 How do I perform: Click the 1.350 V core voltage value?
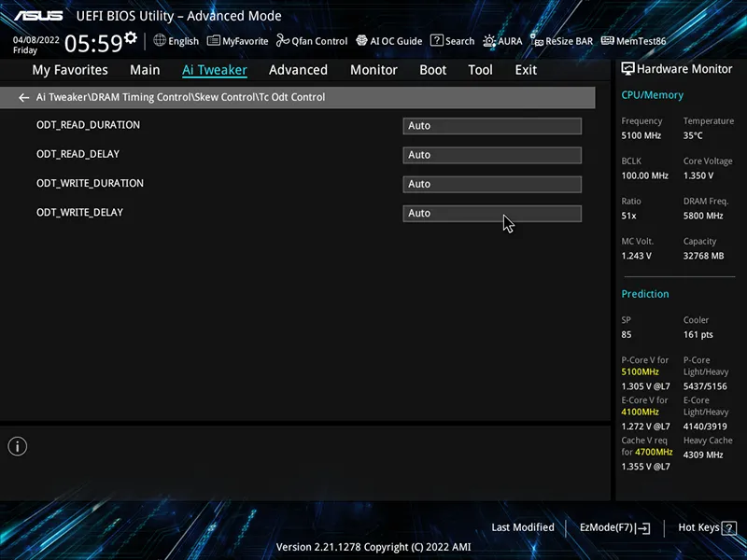tap(698, 175)
